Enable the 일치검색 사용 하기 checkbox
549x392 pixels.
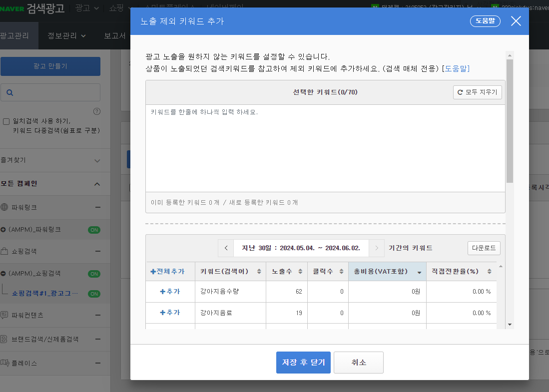click(x=6, y=121)
